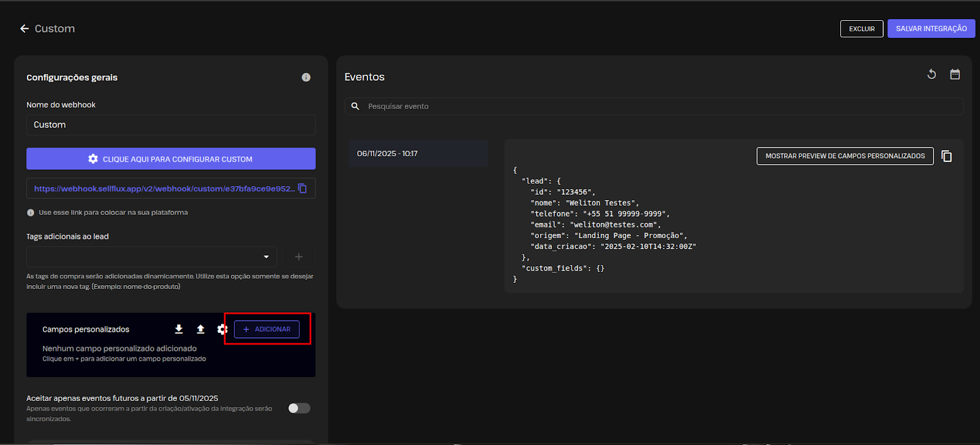Click the plus button beside tags dropdown
The height and width of the screenshot is (445, 980).
pyautogui.click(x=299, y=257)
